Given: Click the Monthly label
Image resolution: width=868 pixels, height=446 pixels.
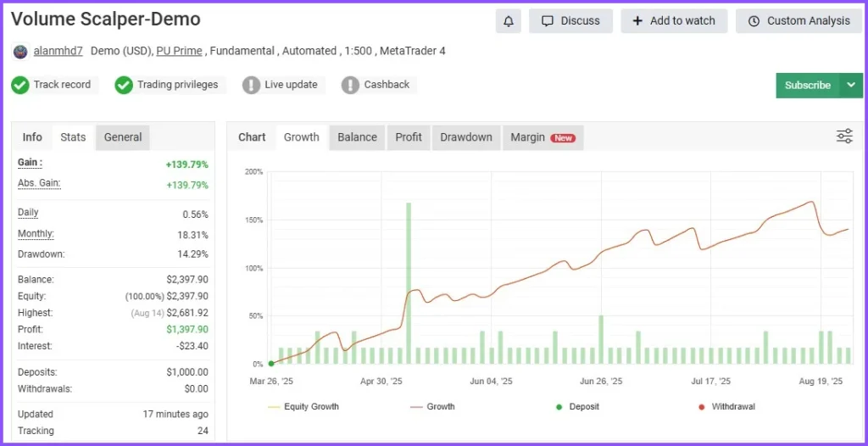Looking at the screenshot, I should tap(36, 234).
